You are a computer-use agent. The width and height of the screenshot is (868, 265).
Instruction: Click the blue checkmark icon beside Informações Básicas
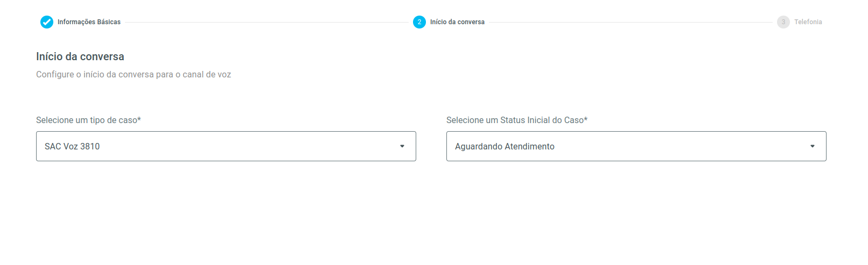point(47,22)
